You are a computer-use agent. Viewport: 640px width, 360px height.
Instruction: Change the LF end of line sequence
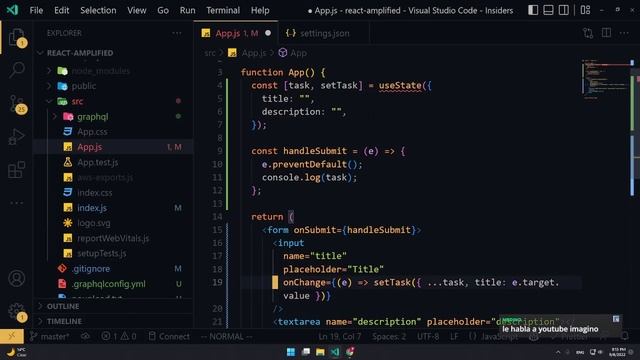click(x=454, y=336)
